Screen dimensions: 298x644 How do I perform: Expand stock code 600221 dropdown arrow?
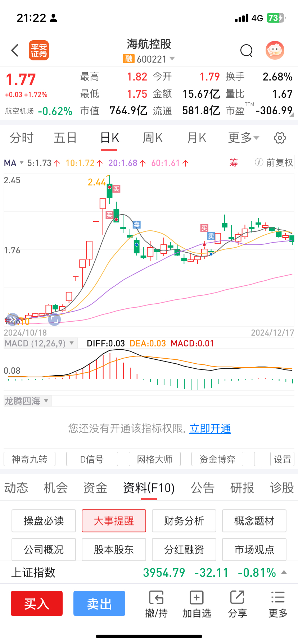coord(172,59)
